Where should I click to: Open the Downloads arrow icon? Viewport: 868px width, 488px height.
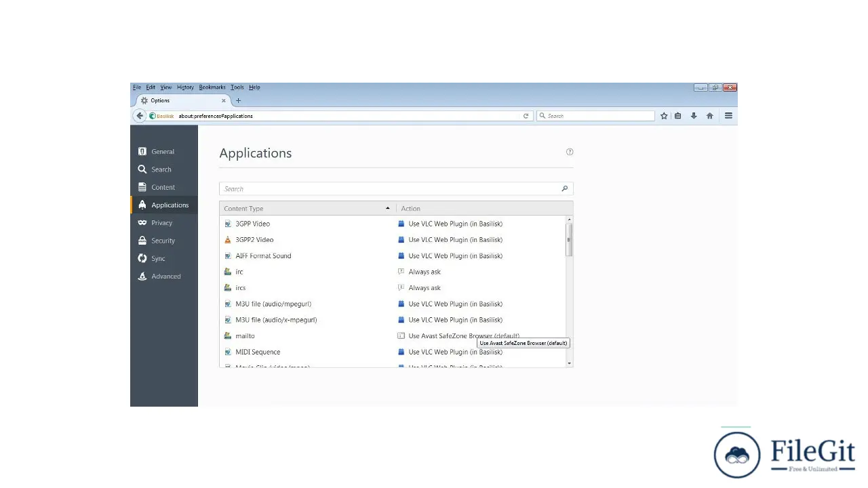694,116
